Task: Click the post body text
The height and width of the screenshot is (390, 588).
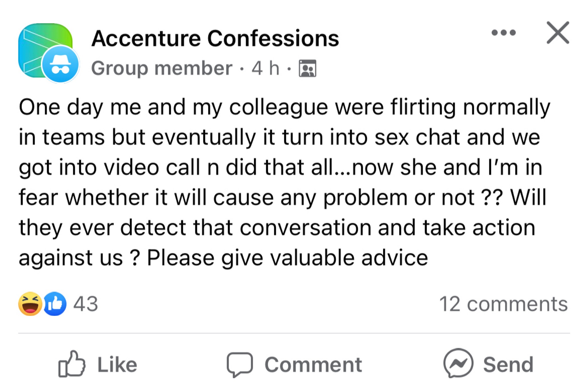Action: coord(284,182)
